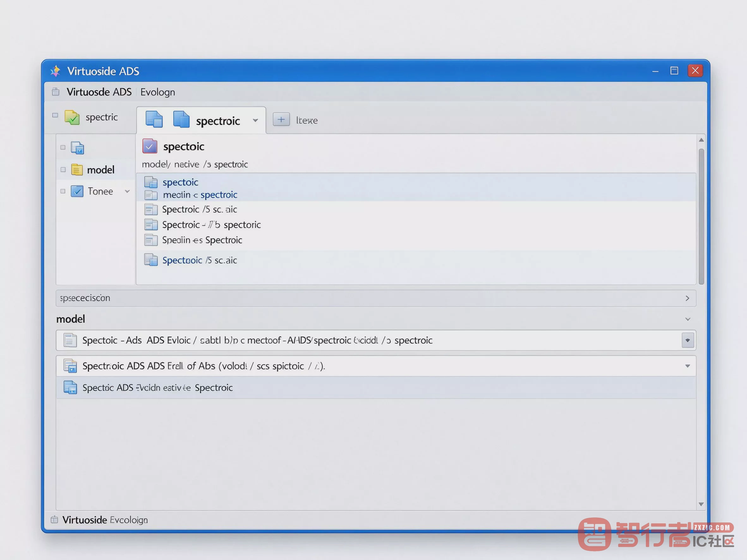Click the document icon in 'Spectoic - Ads ADS Evloic' field
747x560 pixels.
pyautogui.click(x=70, y=340)
